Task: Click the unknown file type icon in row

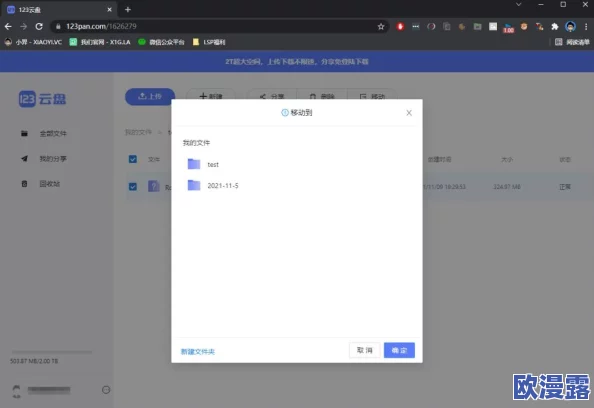Action: (x=153, y=186)
